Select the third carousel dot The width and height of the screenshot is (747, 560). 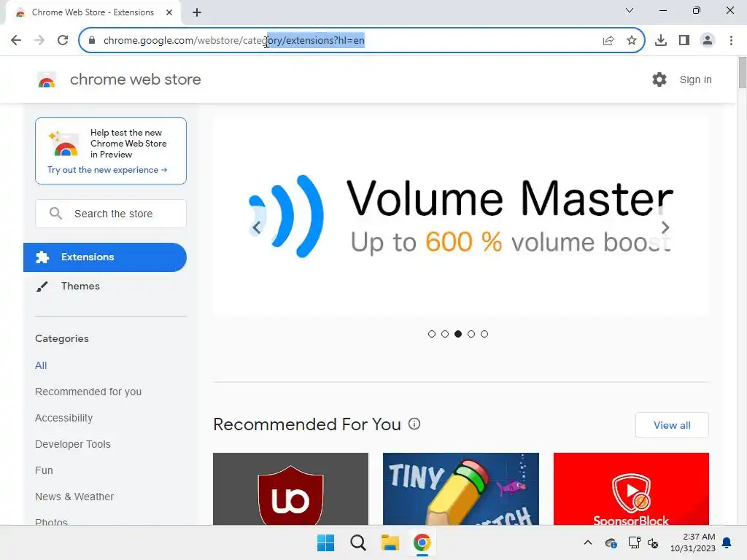tap(458, 334)
